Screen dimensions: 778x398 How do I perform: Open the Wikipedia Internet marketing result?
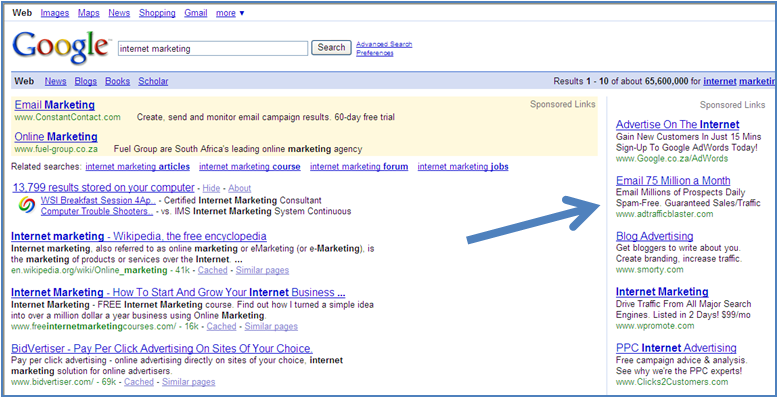point(138,236)
